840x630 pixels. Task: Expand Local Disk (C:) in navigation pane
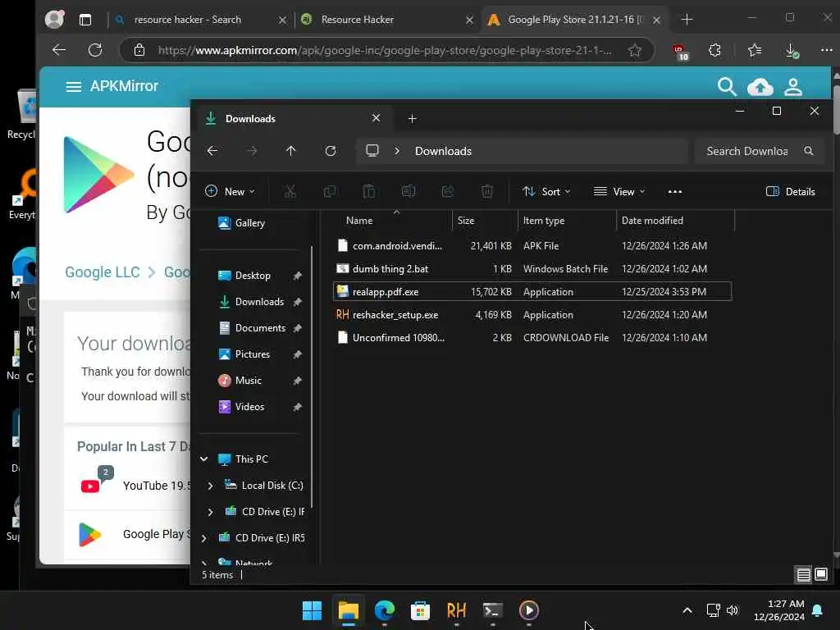(x=210, y=486)
